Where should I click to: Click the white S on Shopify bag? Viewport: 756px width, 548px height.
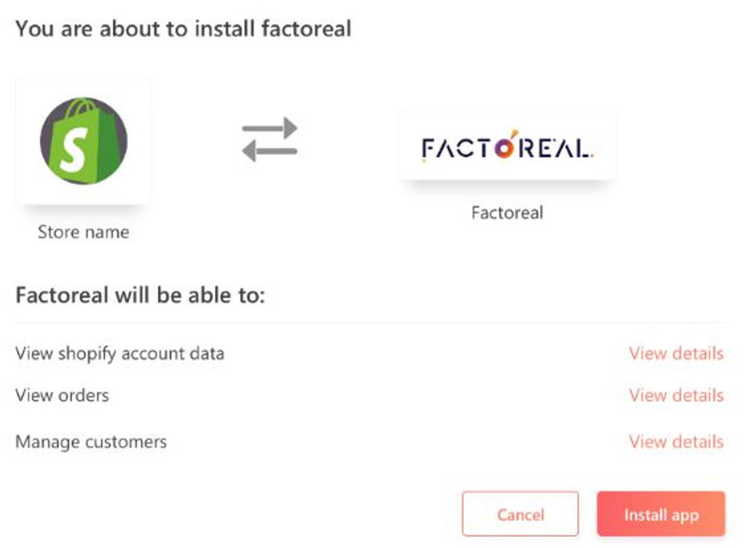point(74,150)
